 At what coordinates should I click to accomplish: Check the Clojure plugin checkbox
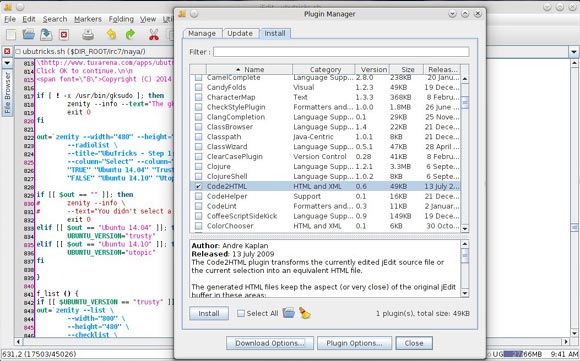coord(199,166)
